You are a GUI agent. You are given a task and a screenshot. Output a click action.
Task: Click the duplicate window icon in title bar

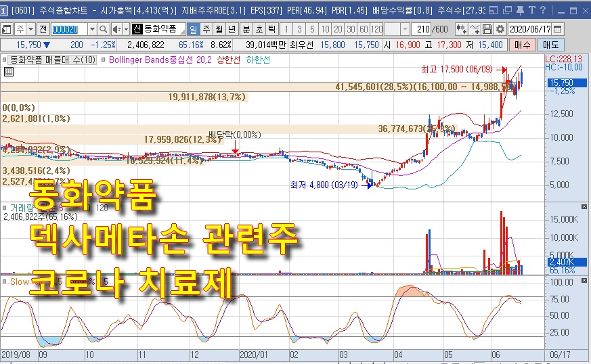[508, 11]
